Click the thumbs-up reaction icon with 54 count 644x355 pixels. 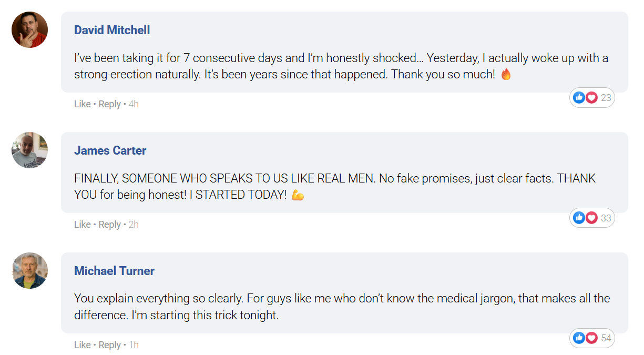579,338
